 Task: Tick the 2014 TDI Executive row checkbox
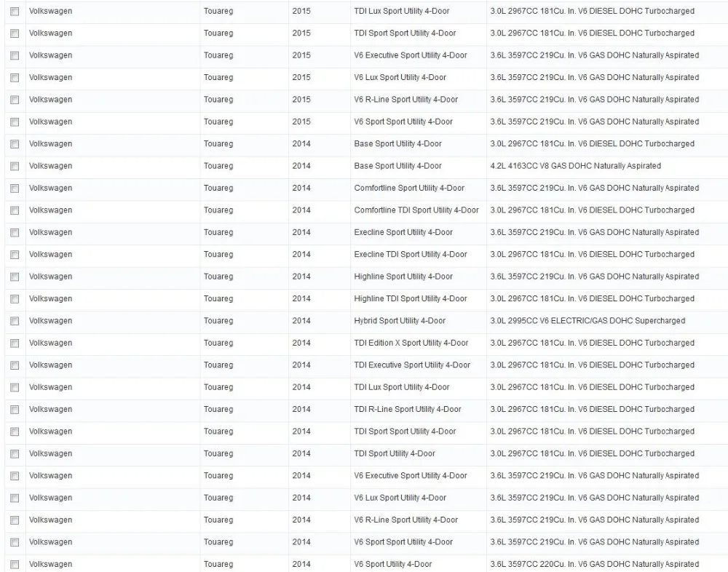(x=15, y=365)
